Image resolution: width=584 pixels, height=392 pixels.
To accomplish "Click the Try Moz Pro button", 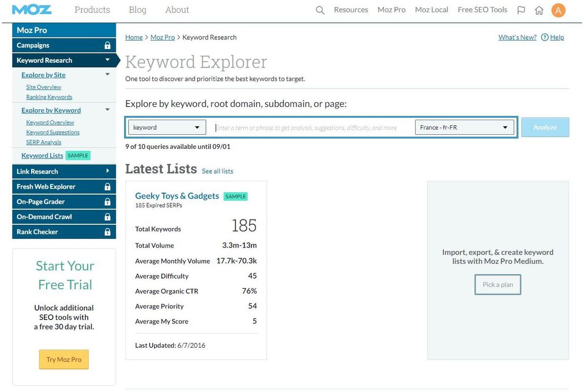I will point(64,359).
